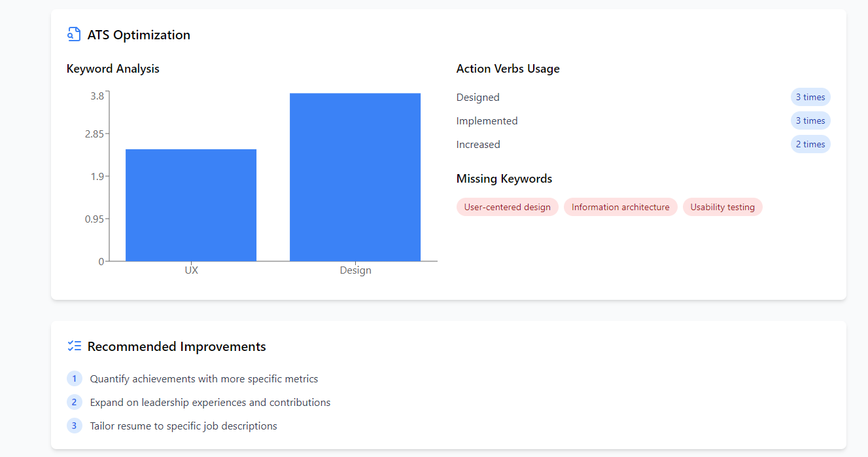This screenshot has height=457, width=868.
Task: Click the 1.9 y-axis value
Action: [97, 176]
